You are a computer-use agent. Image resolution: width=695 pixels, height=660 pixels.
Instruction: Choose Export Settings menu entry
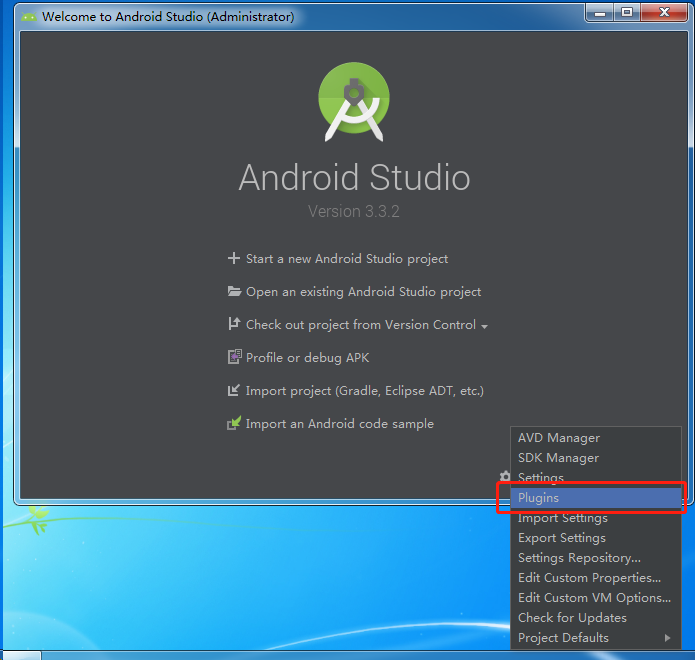pos(596,538)
